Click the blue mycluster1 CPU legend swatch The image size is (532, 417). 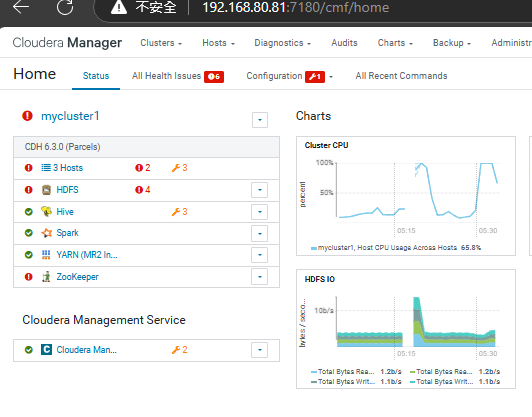coord(314,248)
